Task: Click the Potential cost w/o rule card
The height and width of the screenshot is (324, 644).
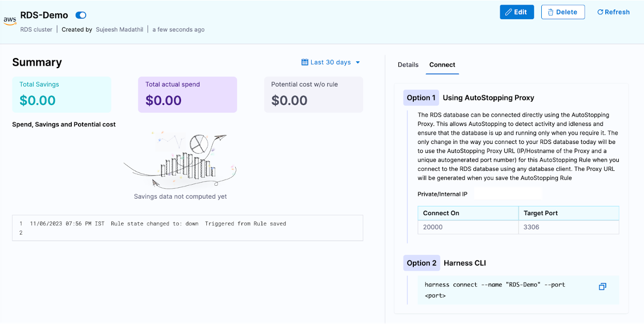Action: point(313,94)
